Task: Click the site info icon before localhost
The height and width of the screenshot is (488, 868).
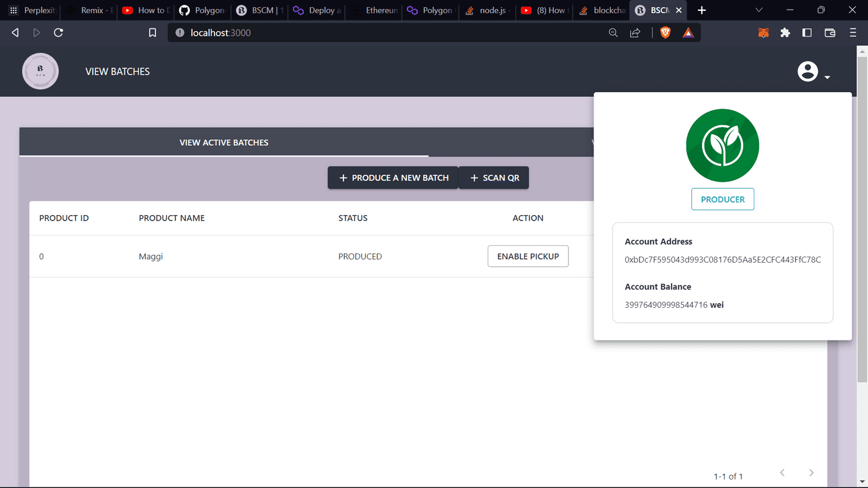Action: pos(180,33)
